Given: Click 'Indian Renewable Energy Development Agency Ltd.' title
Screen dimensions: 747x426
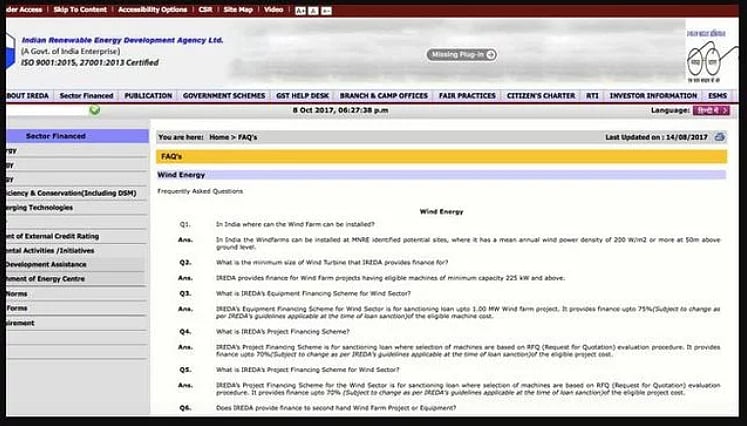Looking at the screenshot, I should (122, 41).
